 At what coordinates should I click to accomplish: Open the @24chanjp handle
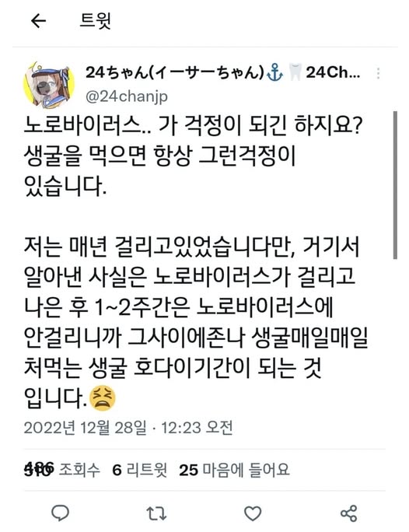[127, 96]
